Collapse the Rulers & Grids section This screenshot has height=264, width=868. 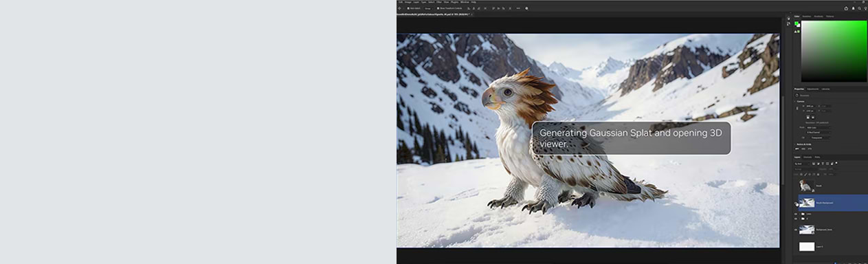coord(795,144)
